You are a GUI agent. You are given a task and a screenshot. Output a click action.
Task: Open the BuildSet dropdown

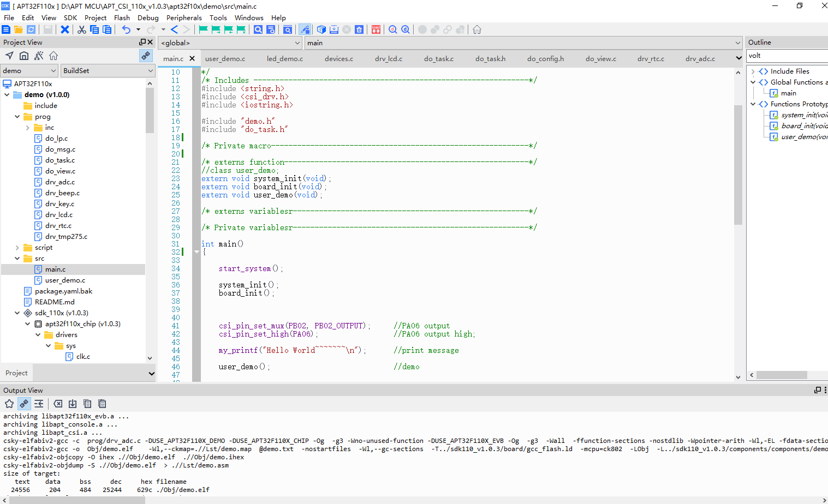[108, 70]
